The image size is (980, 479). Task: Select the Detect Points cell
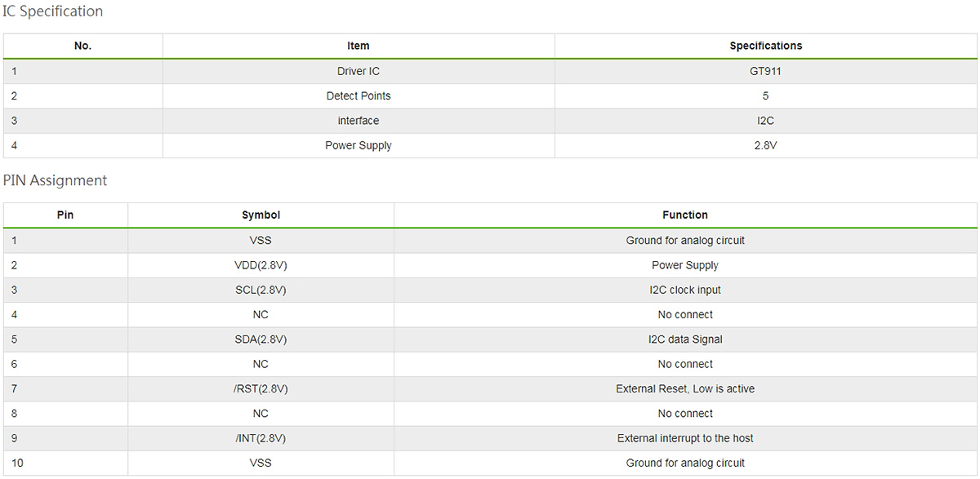(359, 95)
